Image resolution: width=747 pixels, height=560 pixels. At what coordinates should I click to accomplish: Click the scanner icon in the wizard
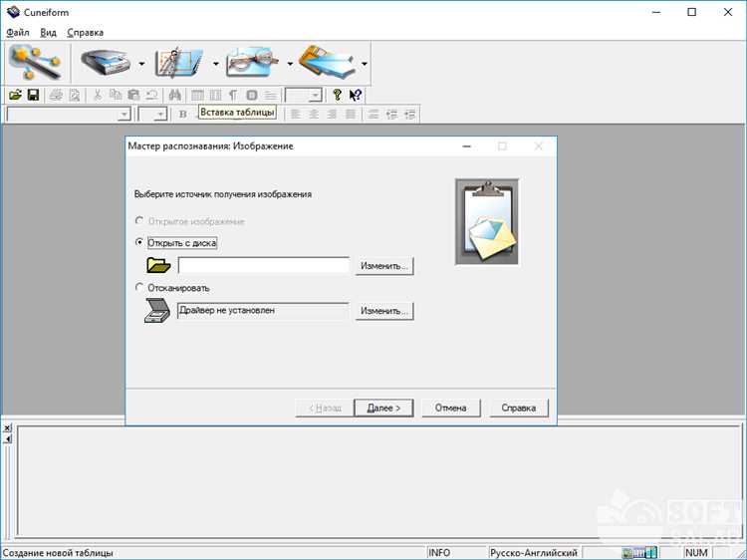tap(157, 311)
